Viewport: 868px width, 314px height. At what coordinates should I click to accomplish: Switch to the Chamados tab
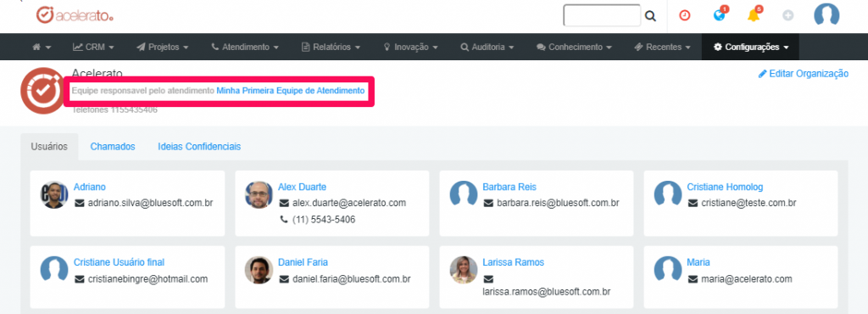tap(113, 147)
